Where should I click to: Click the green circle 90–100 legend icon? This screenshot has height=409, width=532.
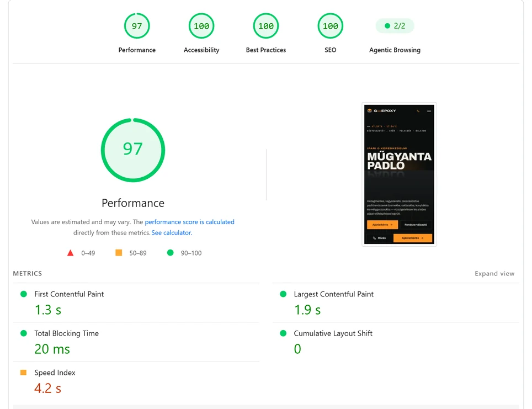[171, 253]
